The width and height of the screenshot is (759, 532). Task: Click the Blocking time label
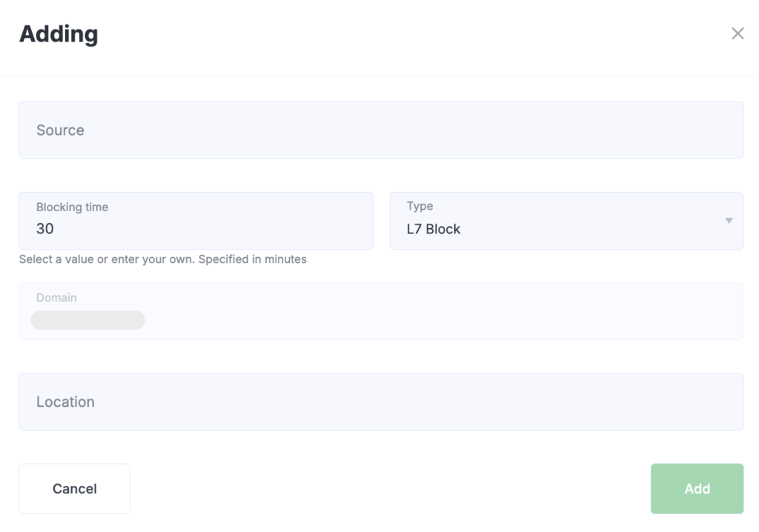pyautogui.click(x=72, y=207)
